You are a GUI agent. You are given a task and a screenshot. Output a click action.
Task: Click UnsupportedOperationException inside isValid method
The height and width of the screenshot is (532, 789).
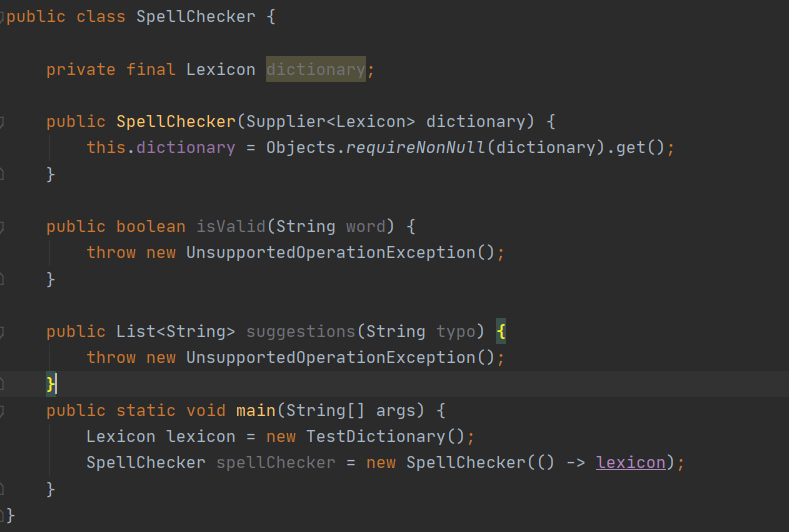pyautogui.click(x=331, y=253)
